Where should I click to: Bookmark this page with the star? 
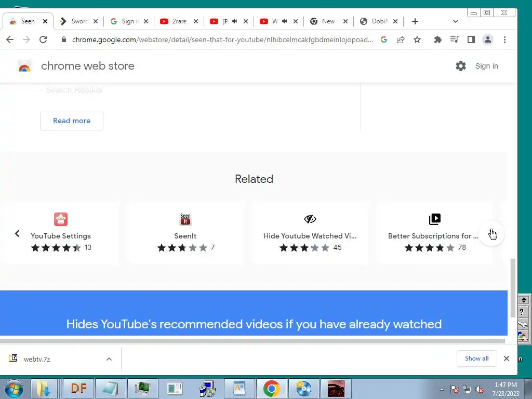pos(417,39)
